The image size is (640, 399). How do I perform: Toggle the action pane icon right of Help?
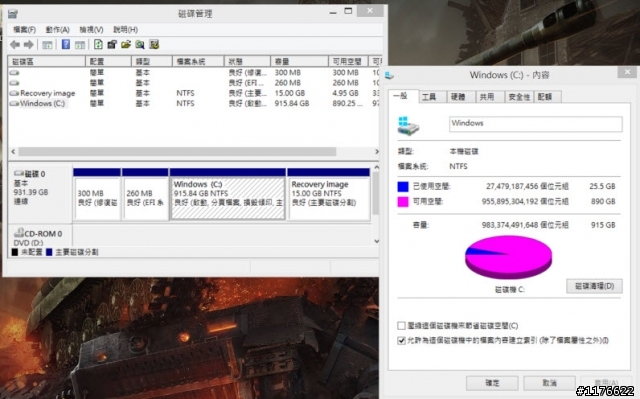pos(80,44)
